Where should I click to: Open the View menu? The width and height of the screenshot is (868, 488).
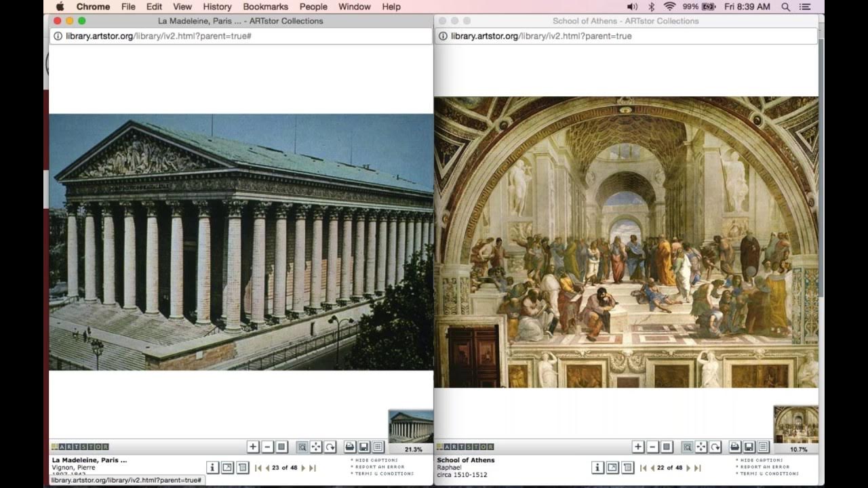182,7
